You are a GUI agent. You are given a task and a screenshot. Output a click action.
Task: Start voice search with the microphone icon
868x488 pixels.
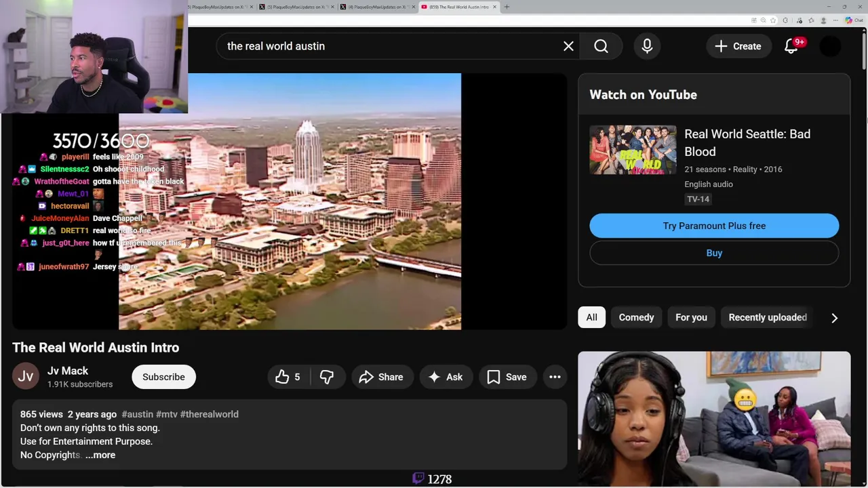[647, 46]
